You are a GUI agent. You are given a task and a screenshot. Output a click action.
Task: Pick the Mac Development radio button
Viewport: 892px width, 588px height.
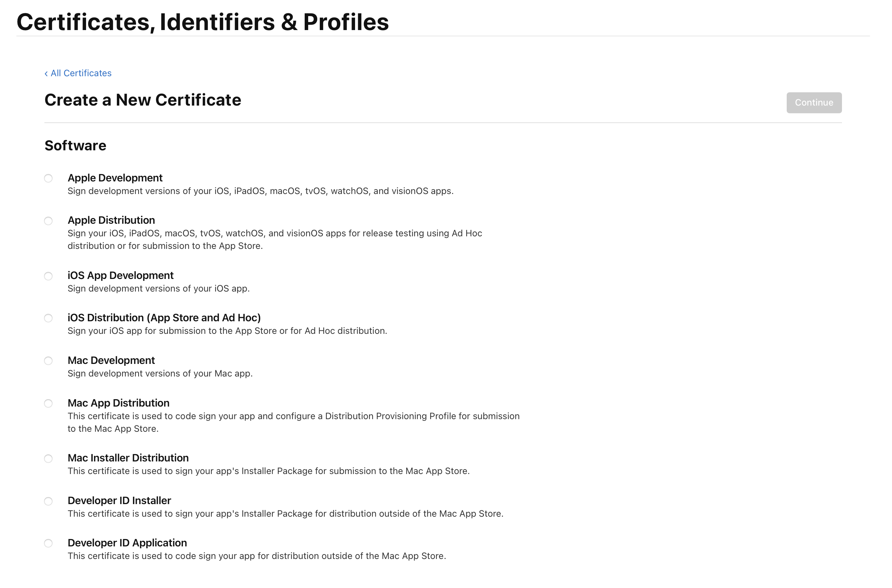click(48, 361)
